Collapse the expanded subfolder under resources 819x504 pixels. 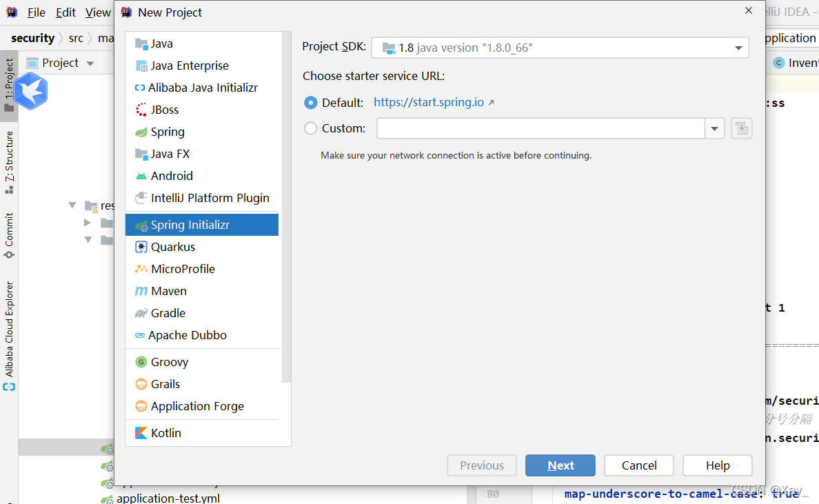pos(88,240)
